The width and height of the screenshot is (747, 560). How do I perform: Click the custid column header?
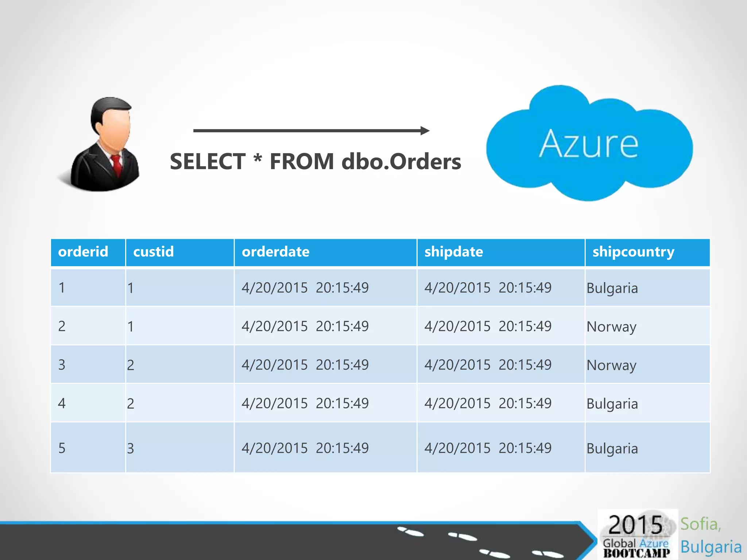click(x=154, y=252)
